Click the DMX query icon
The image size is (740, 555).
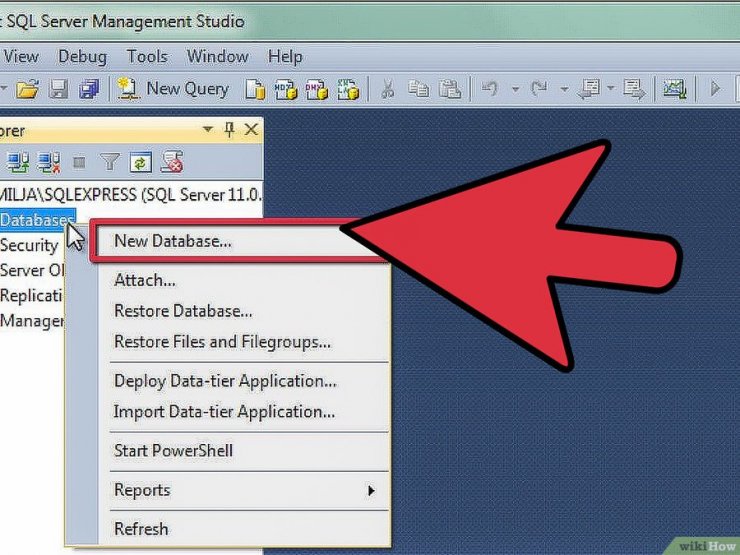pyautogui.click(x=317, y=89)
